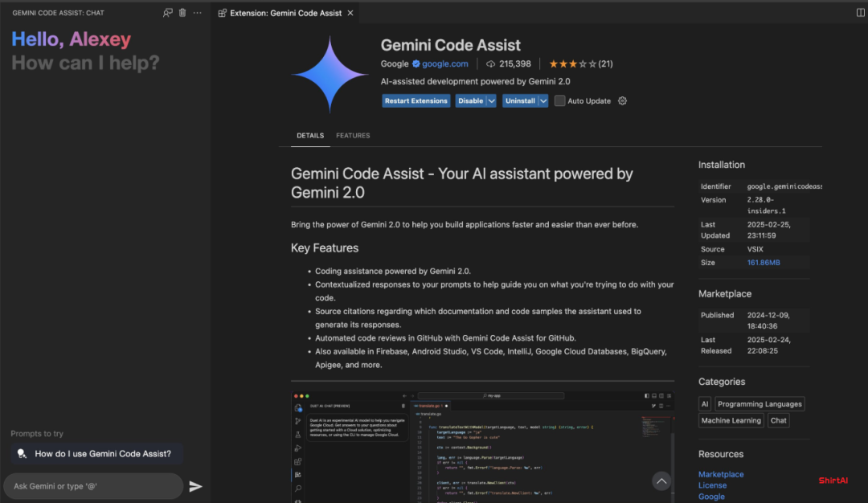Click the 161.86MB size link
This screenshot has width=868, height=503.
point(764,263)
